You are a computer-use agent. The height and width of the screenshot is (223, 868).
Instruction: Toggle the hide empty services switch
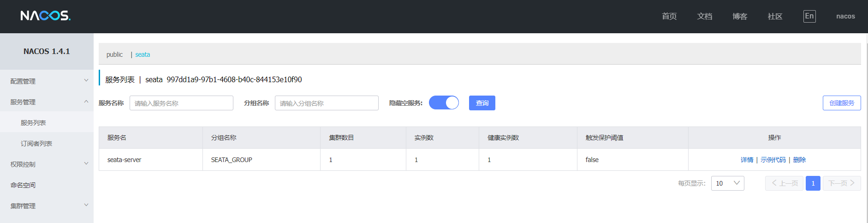pos(444,102)
